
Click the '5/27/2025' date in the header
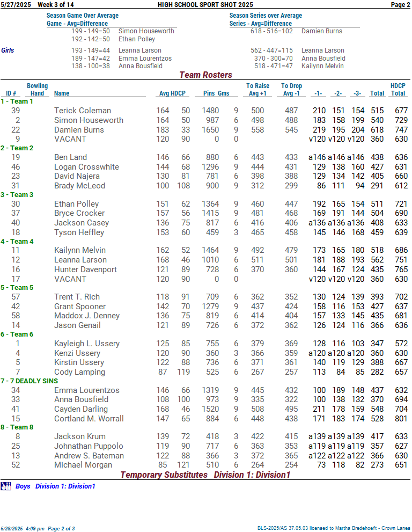16,4
